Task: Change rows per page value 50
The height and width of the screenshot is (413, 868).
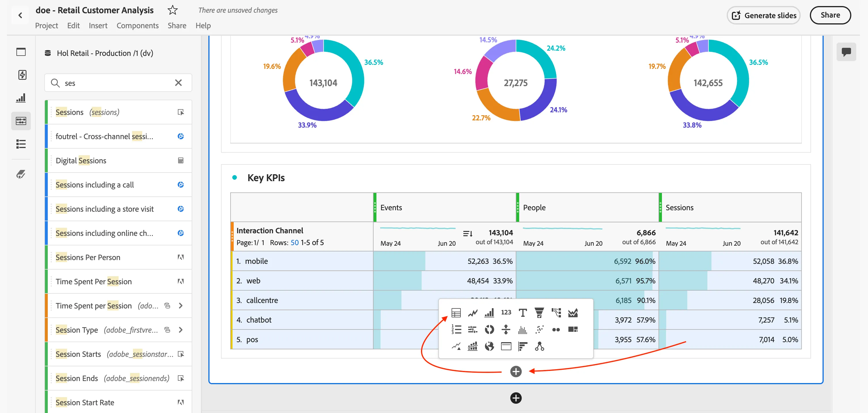Action: pyautogui.click(x=294, y=243)
